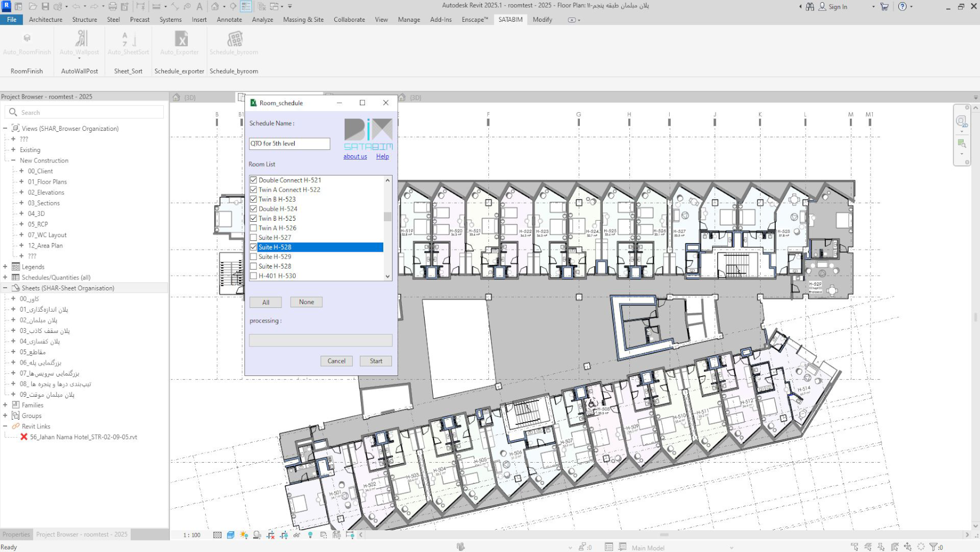Open the Revit application R menu icon
This screenshot has height=552, width=980.
pyautogui.click(x=7, y=6)
